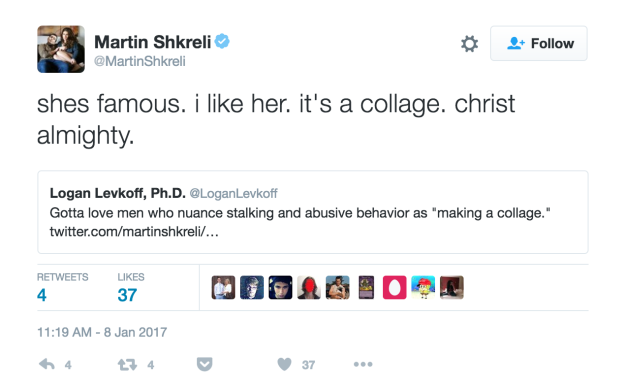Open the gear settings dropdown
The height and width of the screenshot is (381, 625).
[470, 43]
